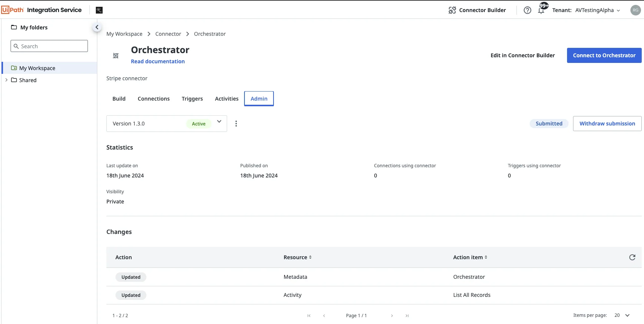Click Withdraw submission button
644x324 pixels.
(607, 124)
